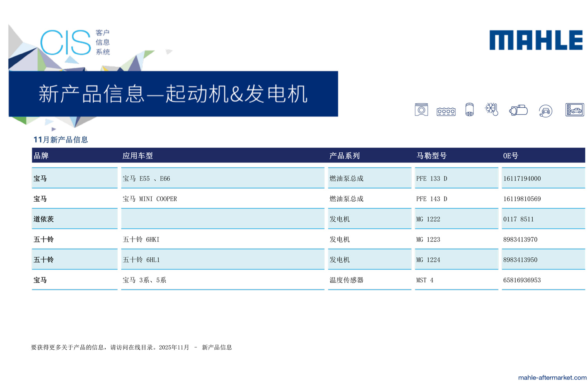588x381 pixels.
Task: Click the piston engine parts icon
Action: pos(421,110)
